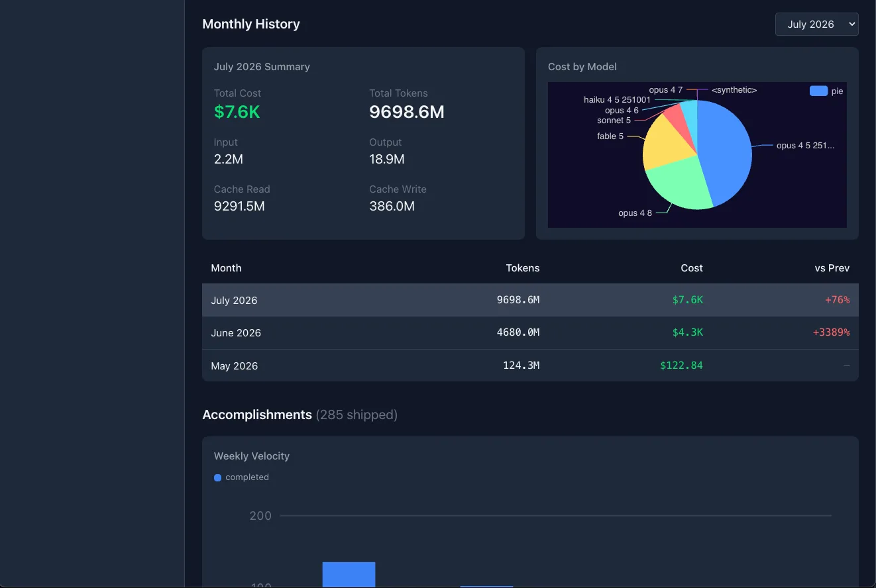Click the 200 axis label
This screenshot has height=588, width=876.
pyautogui.click(x=260, y=516)
